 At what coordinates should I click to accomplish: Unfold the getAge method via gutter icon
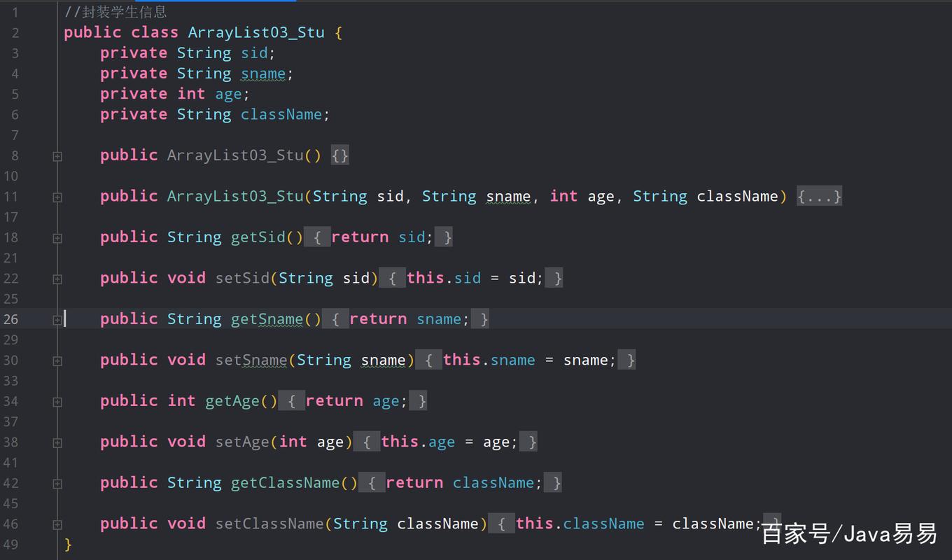57,402
